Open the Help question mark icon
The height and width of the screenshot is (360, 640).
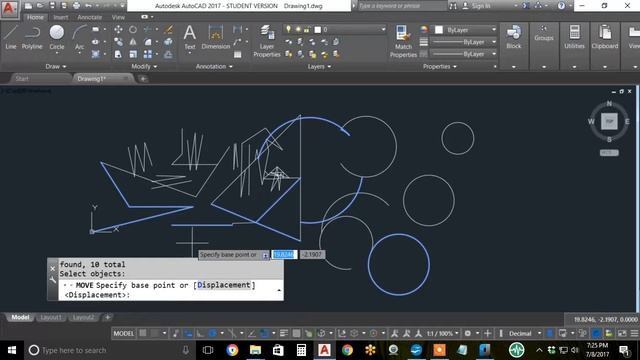tap(562, 6)
